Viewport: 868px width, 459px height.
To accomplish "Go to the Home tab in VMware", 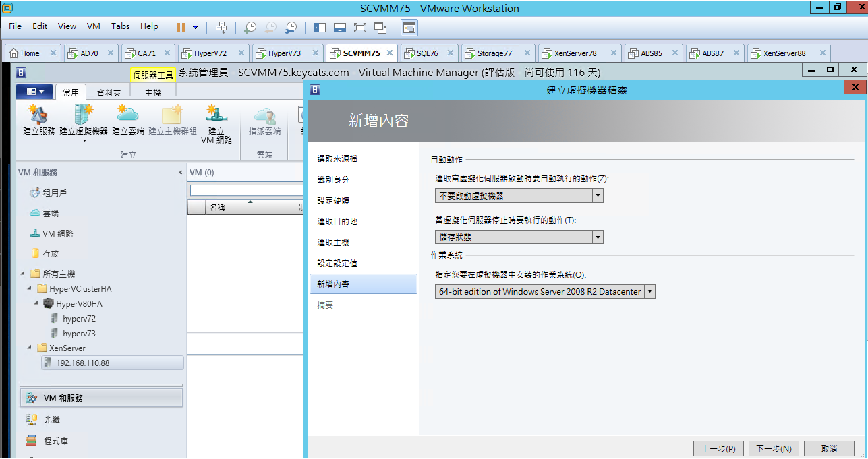I will pos(32,53).
